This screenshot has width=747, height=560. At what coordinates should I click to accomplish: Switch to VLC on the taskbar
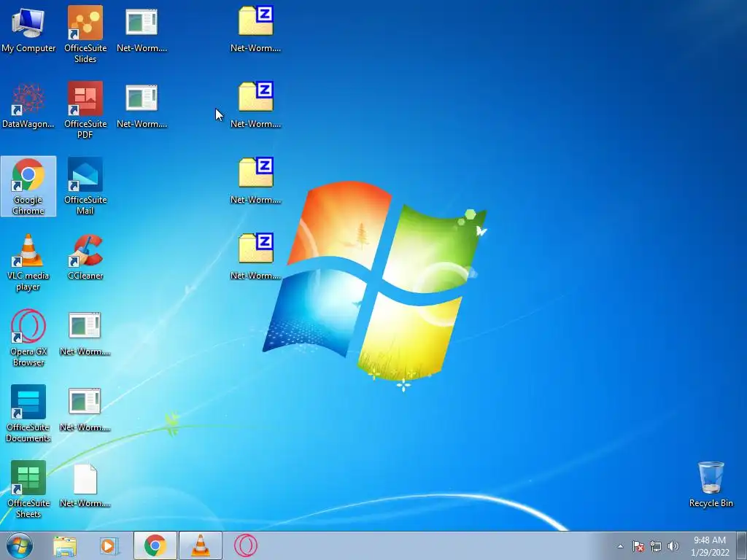(200, 545)
